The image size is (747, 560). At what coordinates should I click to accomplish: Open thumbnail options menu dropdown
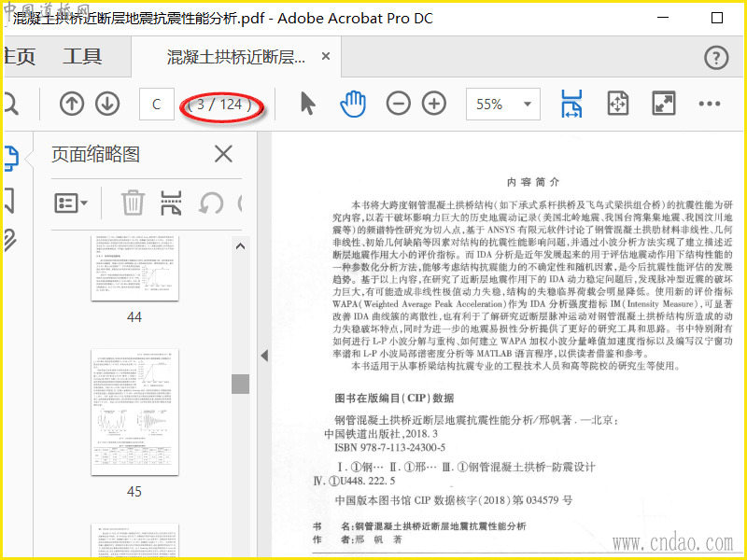[71, 203]
